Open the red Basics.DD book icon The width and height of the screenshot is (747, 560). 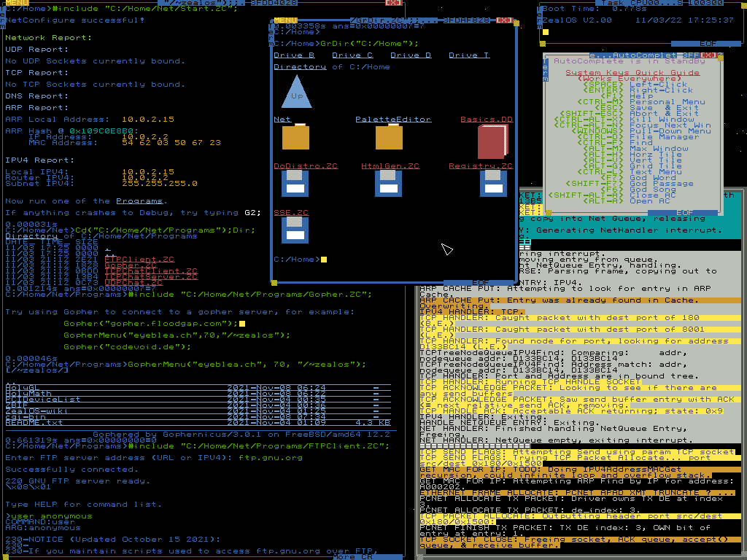pyautogui.click(x=492, y=141)
